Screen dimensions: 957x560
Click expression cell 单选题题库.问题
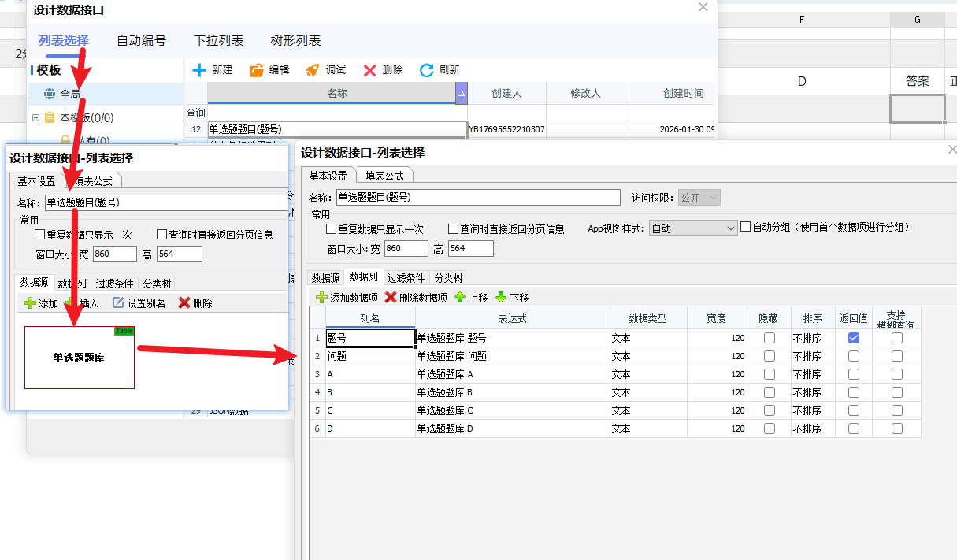point(513,356)
